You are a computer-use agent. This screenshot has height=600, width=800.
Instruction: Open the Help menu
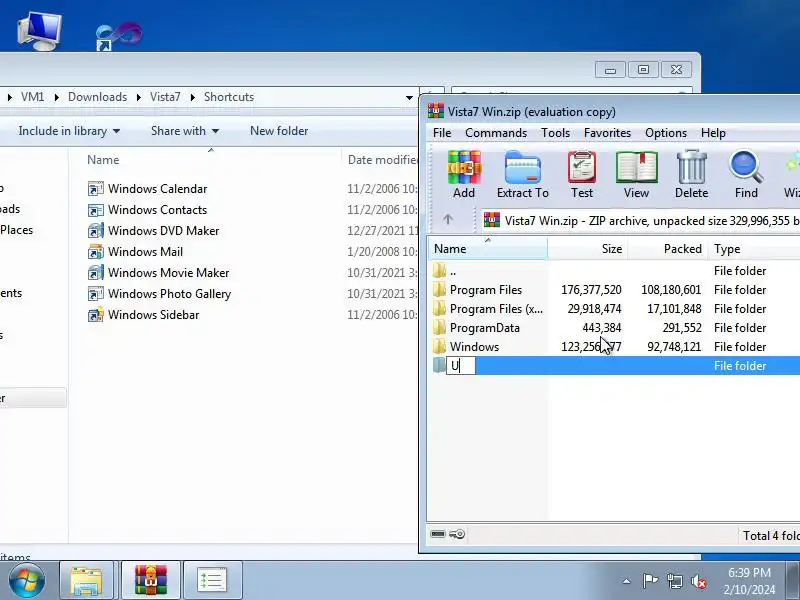713,133
